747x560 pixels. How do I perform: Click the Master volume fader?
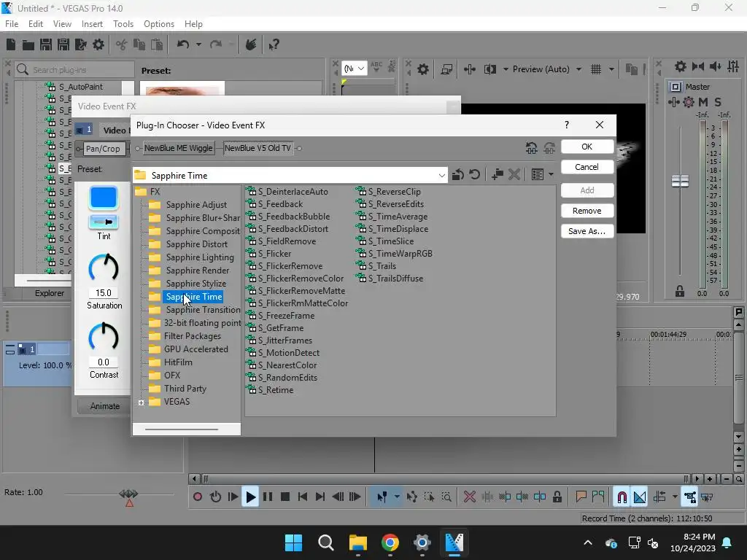[680, 181]
